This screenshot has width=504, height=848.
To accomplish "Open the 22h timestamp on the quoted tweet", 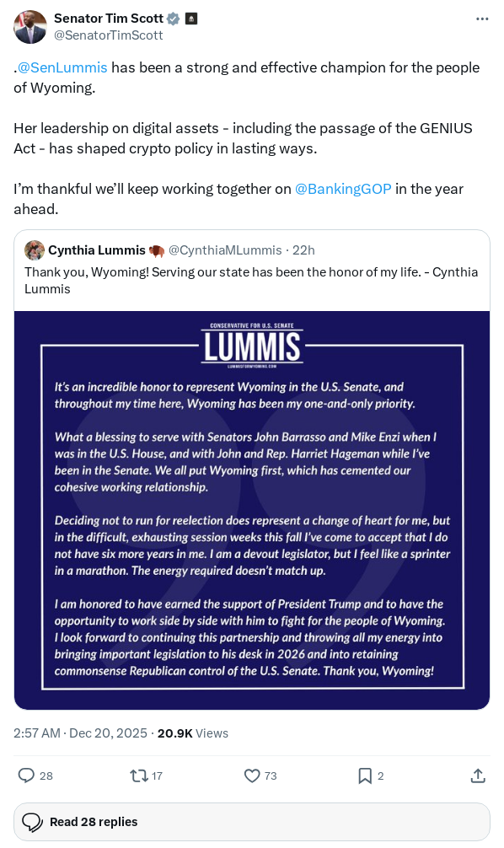I will pyautogui.click(x=303, y=250).
